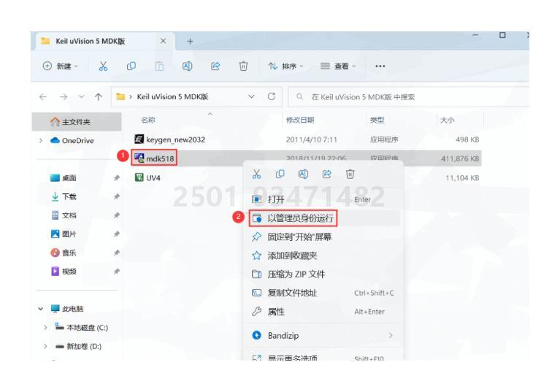
Task: Click the Keil uVision 5 MDK address path
Action: pos(172,97)
